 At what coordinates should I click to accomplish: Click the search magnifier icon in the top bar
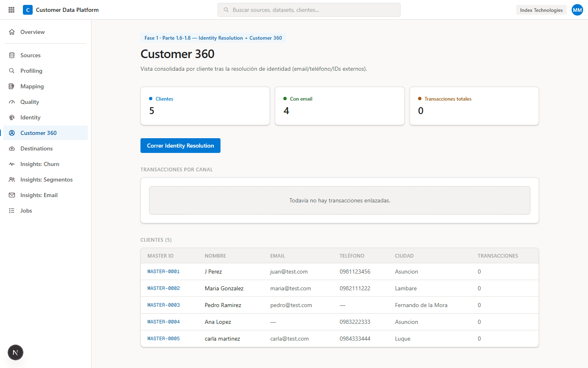tap(226, 10)
